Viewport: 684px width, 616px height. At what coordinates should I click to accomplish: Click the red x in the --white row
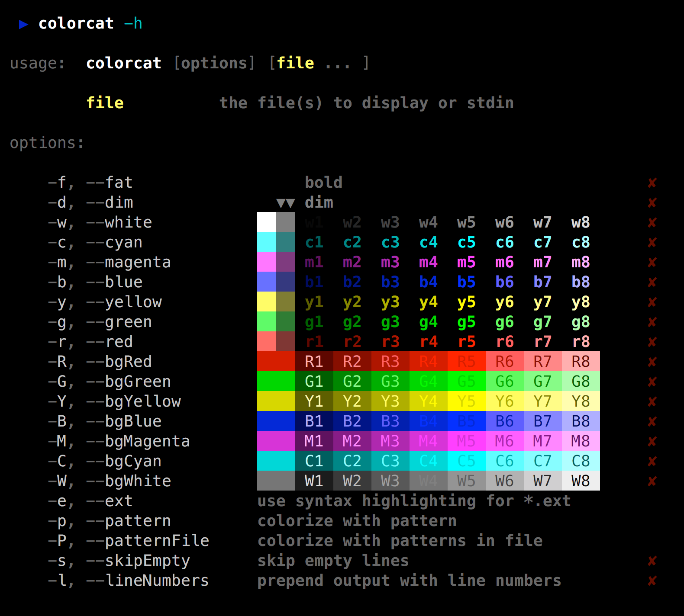[652, 223]
